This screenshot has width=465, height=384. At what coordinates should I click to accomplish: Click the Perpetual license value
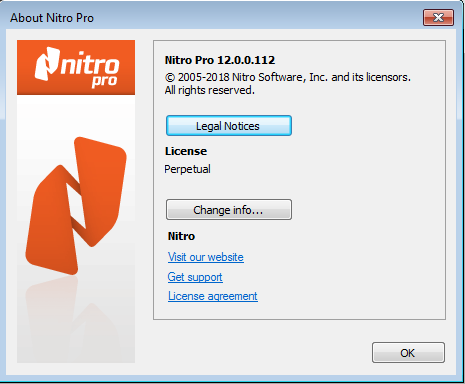[187, 169]
